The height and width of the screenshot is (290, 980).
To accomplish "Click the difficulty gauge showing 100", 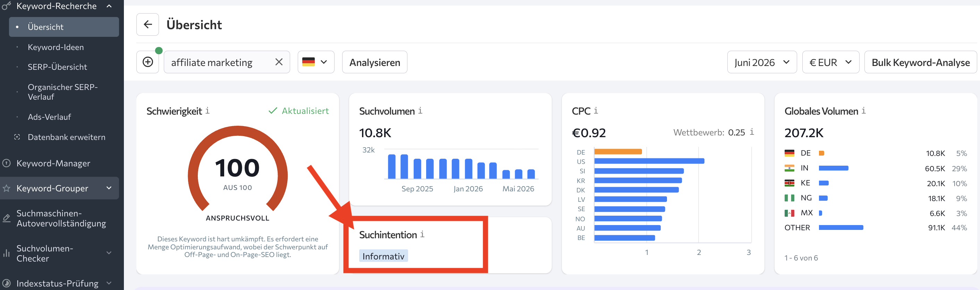I will click(237, 168).
